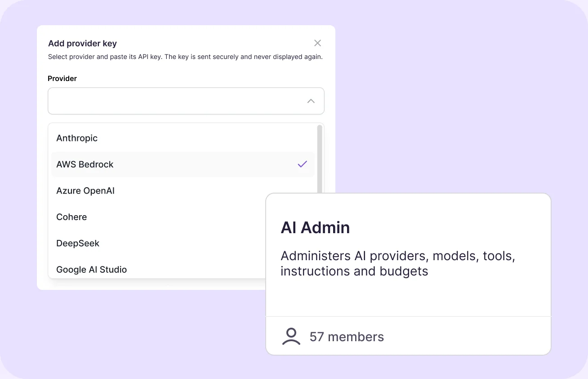Image resolution: width=588 pixels, height=379 pixels.
Task: Collapse the Provider dropdown with chevron
Action: (311, 101)
